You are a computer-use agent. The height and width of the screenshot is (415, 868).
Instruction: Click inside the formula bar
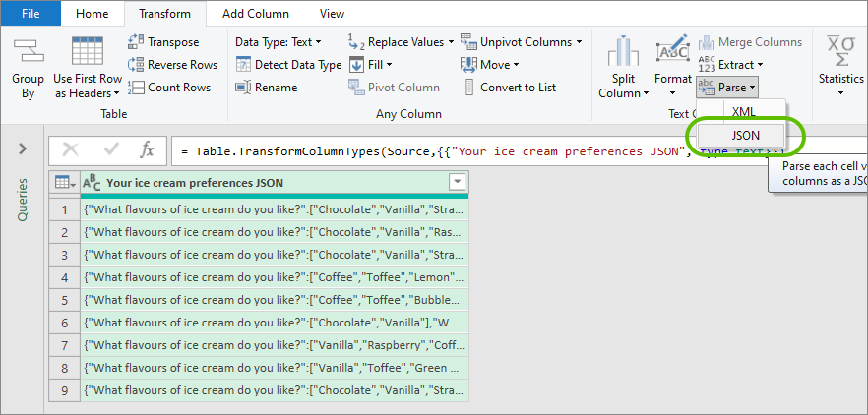520,151
